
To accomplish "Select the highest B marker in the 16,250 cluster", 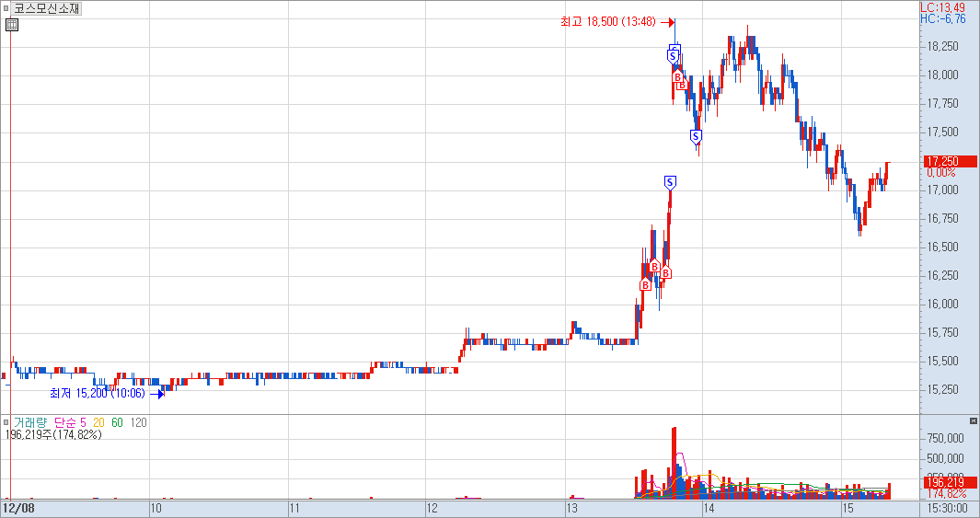I will pos(654,266).
